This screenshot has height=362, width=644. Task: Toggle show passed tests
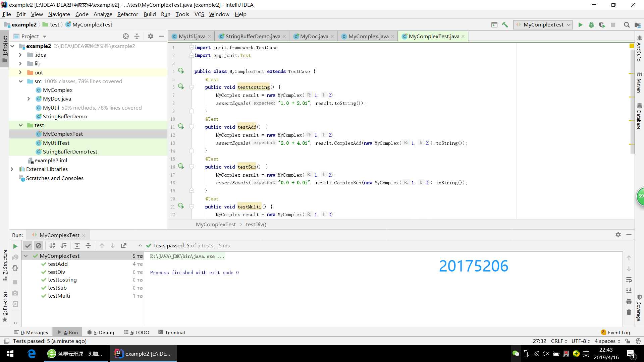(28, 246)
